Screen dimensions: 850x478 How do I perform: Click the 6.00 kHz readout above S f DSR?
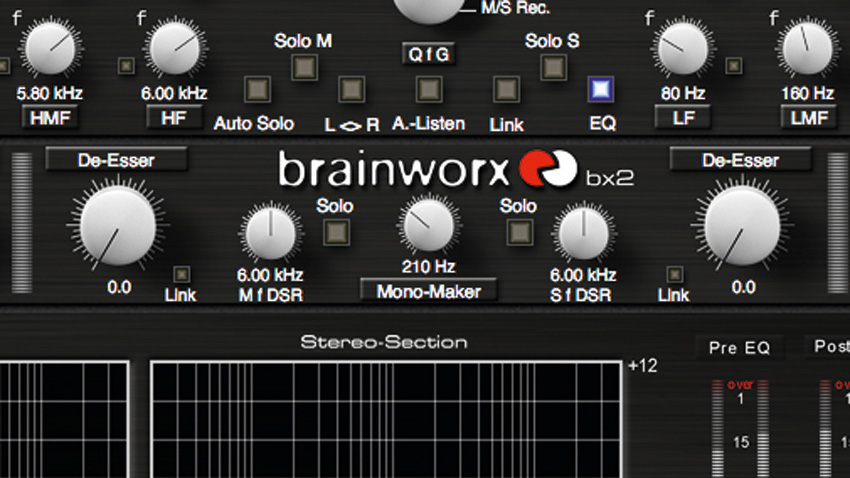click(583, 275)
